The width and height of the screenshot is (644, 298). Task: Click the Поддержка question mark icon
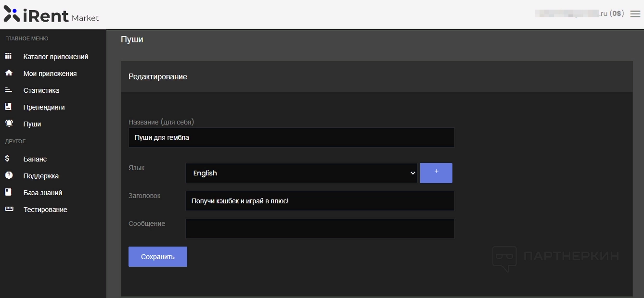[8, 175]
